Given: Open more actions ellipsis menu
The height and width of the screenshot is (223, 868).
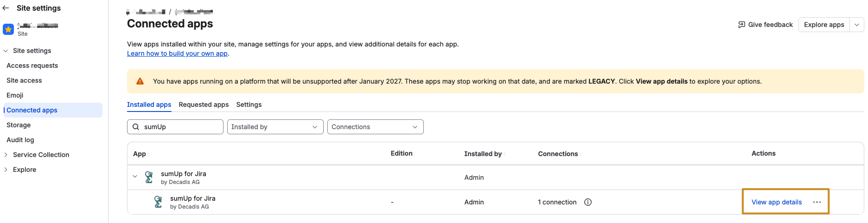Looking at the screenshot, I should coord(817,202).
